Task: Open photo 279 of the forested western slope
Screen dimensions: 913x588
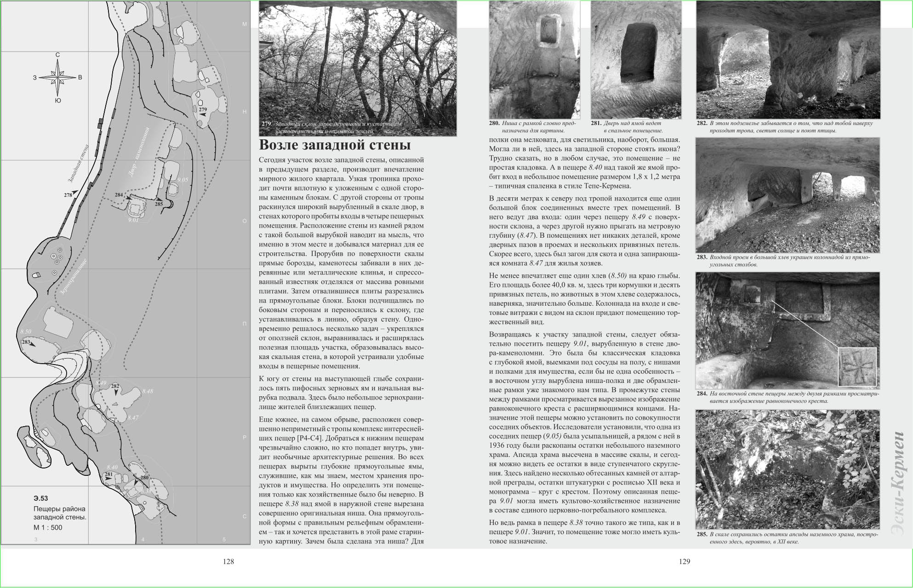Action: (x=358, y=68)
